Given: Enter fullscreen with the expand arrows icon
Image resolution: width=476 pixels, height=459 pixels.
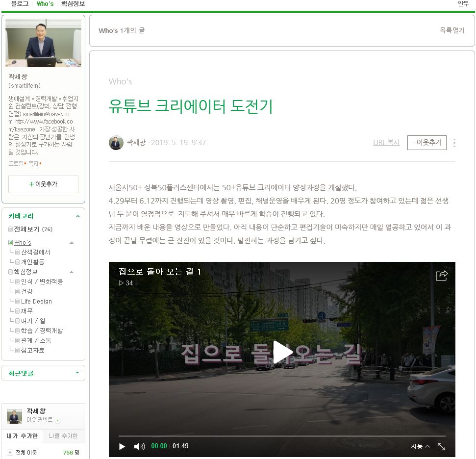Looking at the screenshot, I should [441, 446].
